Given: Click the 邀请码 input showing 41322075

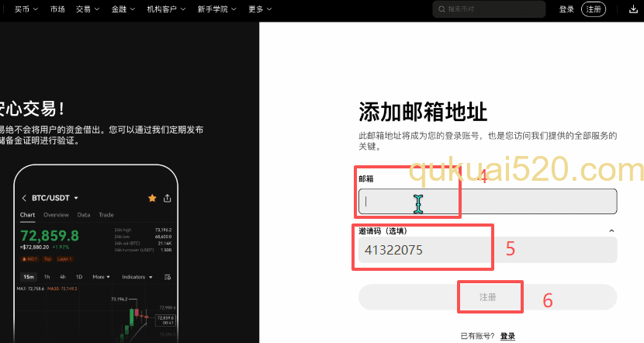Looking at the screenshot, I should [x=487, y=250].
